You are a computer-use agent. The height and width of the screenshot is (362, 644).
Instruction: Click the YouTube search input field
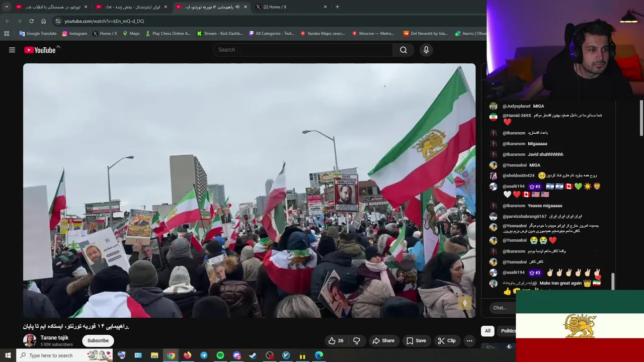[303, 50]
